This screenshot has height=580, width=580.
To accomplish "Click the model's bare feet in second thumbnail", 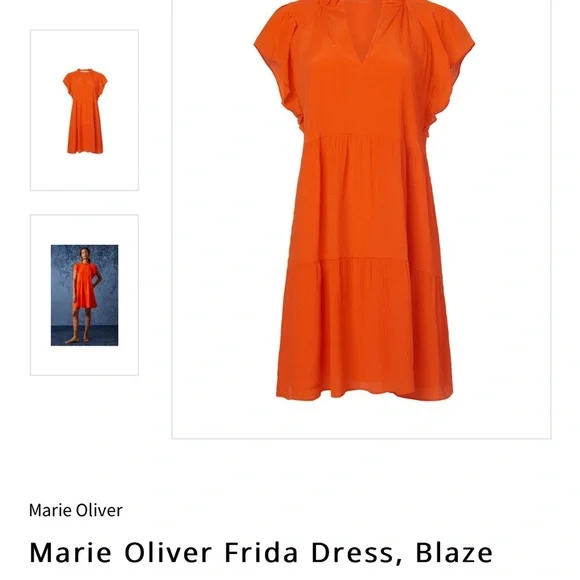I will point(78,340).
